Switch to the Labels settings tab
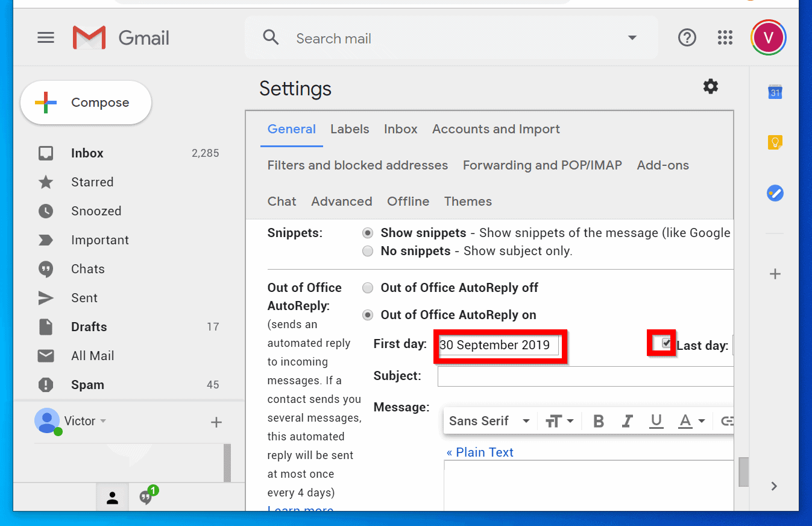This screenshot has height=526, width=812. point(350,128)
